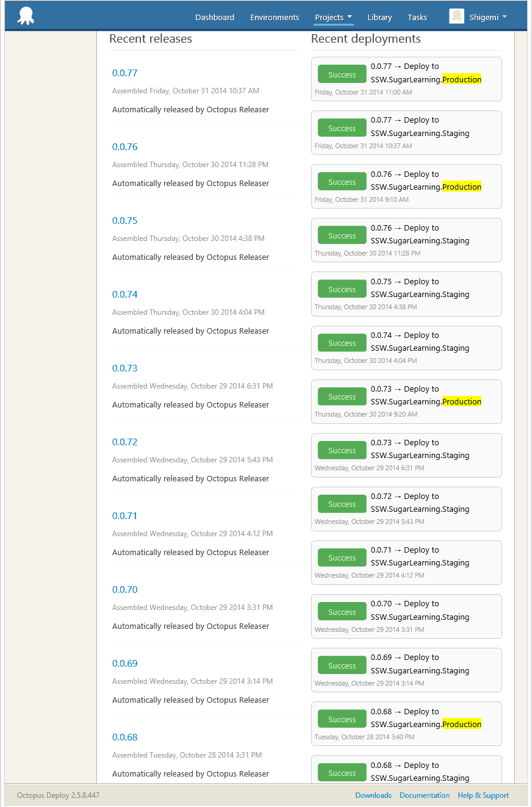Select release 0.0.70 link

(x=125, y=590)
